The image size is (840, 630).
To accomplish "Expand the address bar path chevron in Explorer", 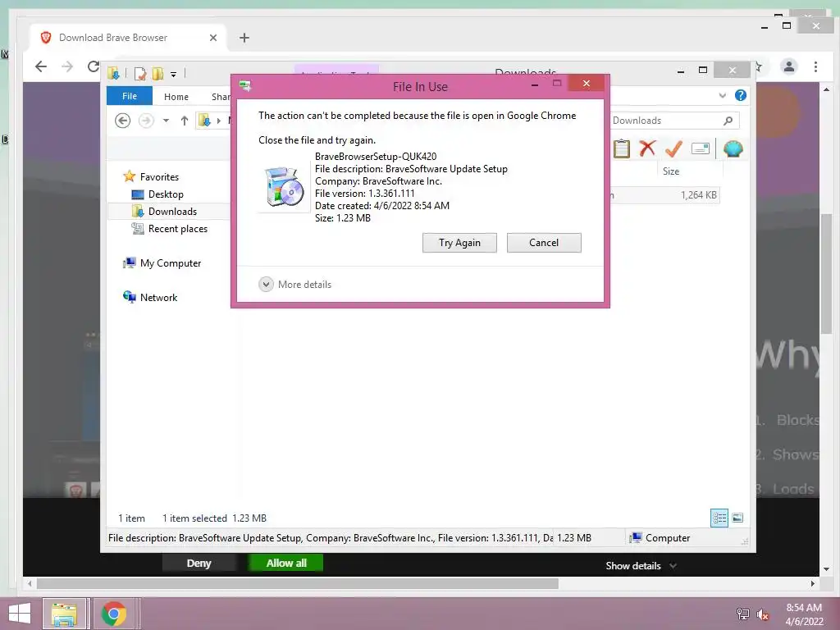I will coord(218,121).
